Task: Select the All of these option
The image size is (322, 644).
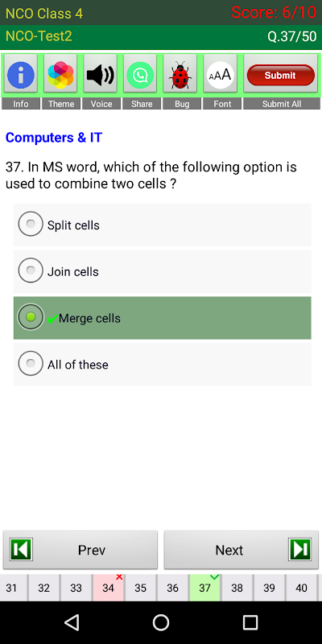Action: (163, 365)
